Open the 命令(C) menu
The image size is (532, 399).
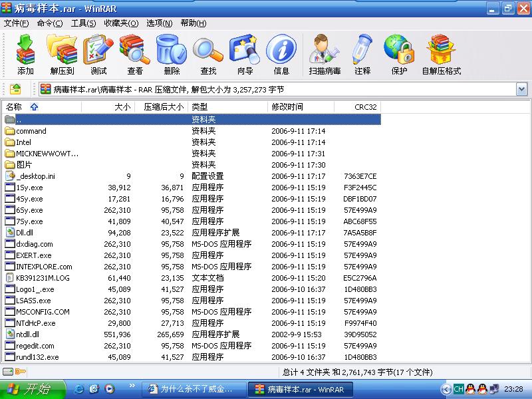(50, 23)
